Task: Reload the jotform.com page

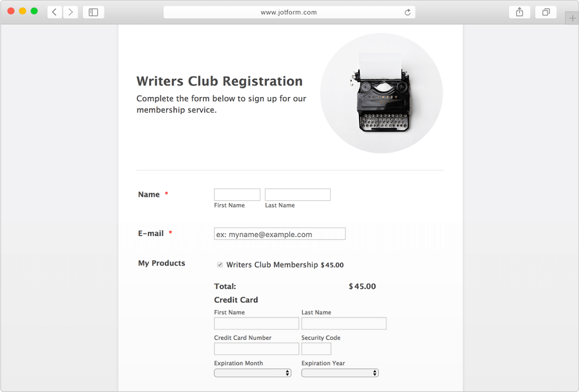Action: (407, 13)
